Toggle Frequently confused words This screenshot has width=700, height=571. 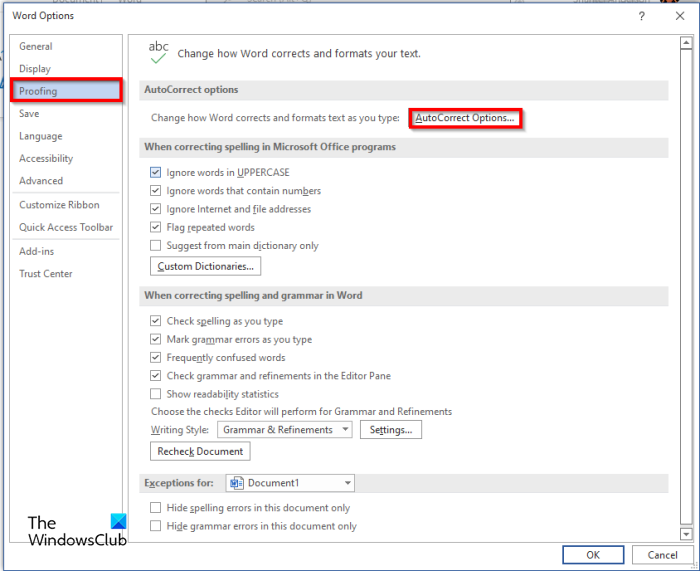pyautogui.click(x=155, y=358)
